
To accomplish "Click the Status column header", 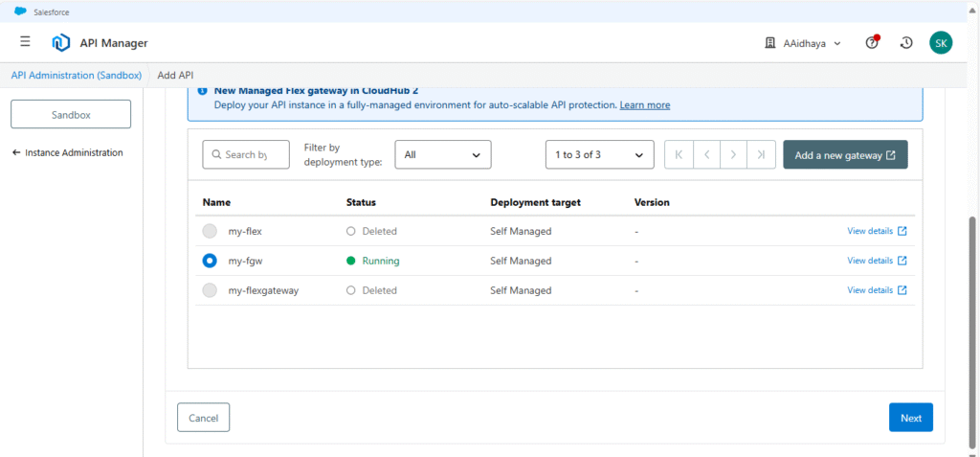I will (x=361, y=203).
